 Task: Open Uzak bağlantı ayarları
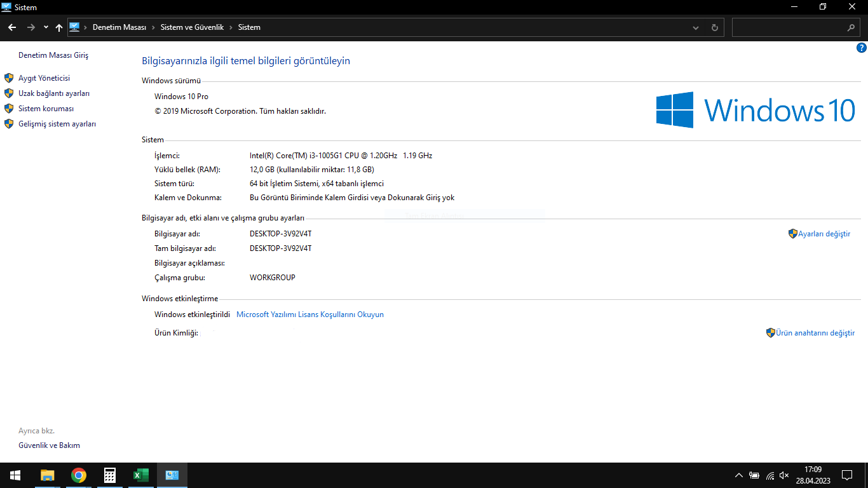[54, 93]
